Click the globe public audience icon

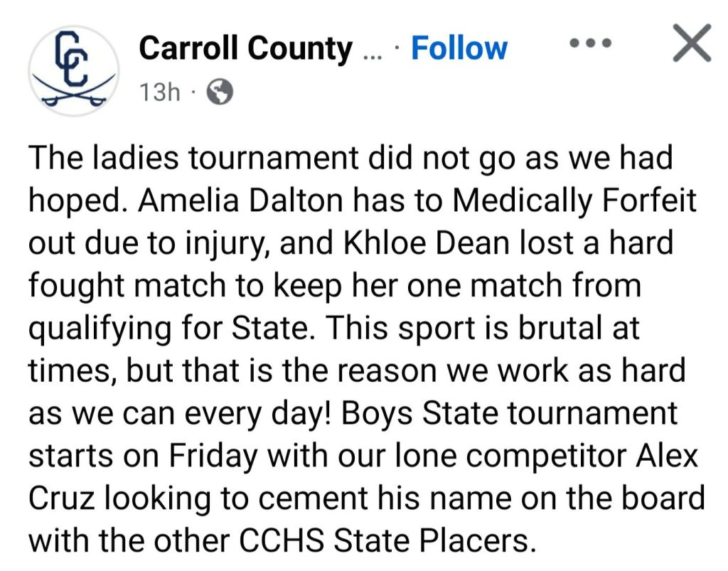[218, 92]
